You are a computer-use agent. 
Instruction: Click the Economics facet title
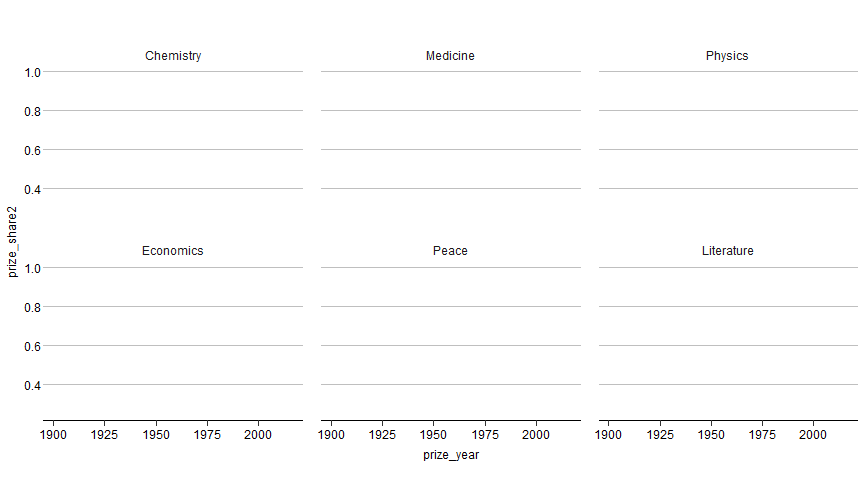(x=173, y=251)
